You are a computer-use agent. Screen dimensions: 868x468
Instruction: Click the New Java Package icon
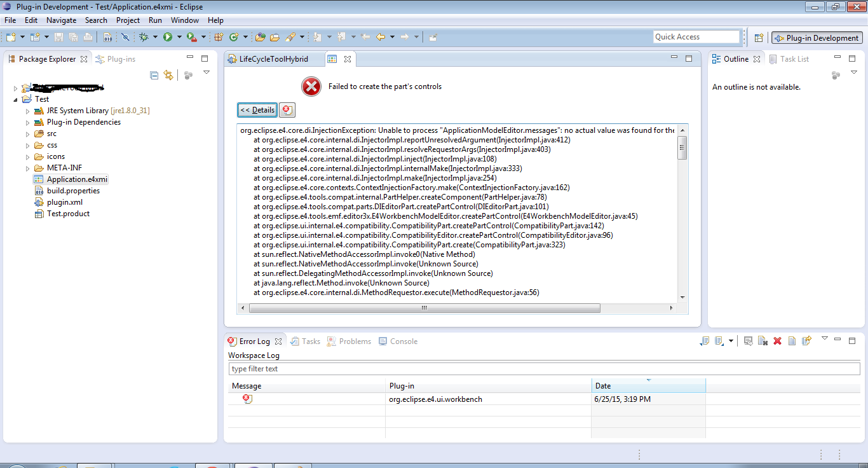219,38
